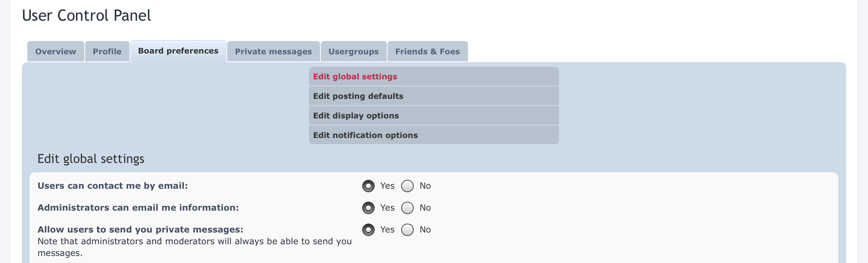Select Yes for users contacting me by email
The width and height of the screenshot is (868, 263).
[x=368, y=186]
